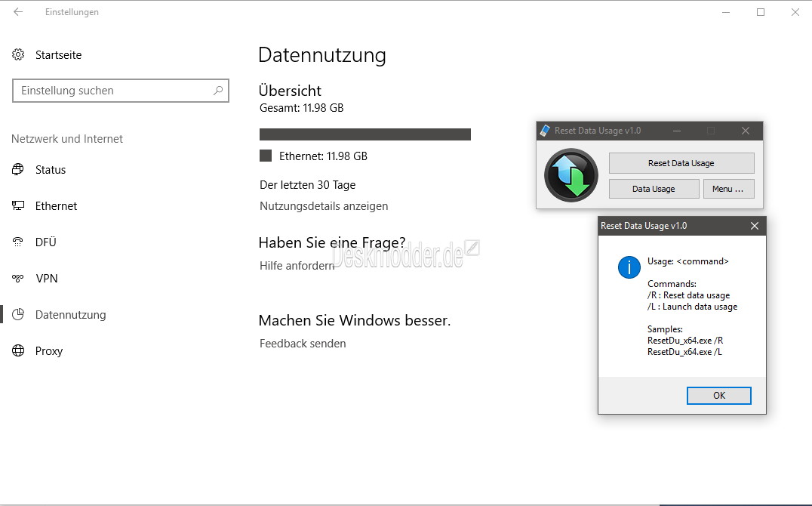Image resolution: width=812 pixels, height=506 pixels.
Task: Click the /L : Launch data usage line
Action: click(692, 307)
